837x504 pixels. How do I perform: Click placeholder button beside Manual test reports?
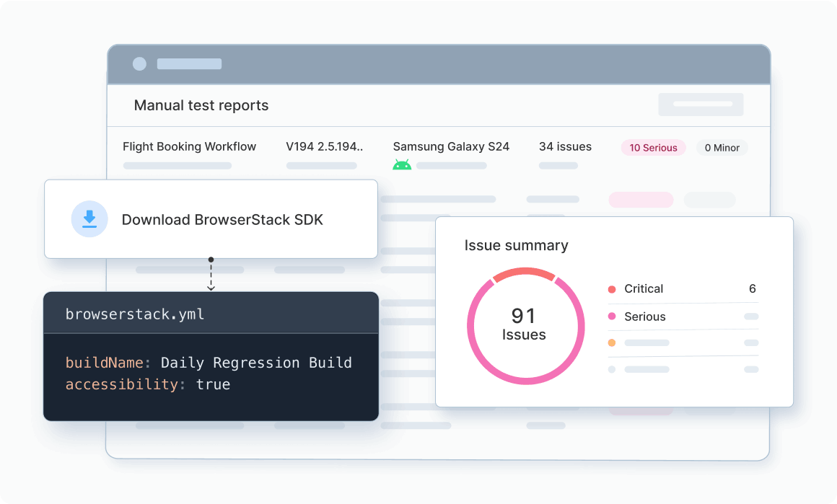[701, 105]
